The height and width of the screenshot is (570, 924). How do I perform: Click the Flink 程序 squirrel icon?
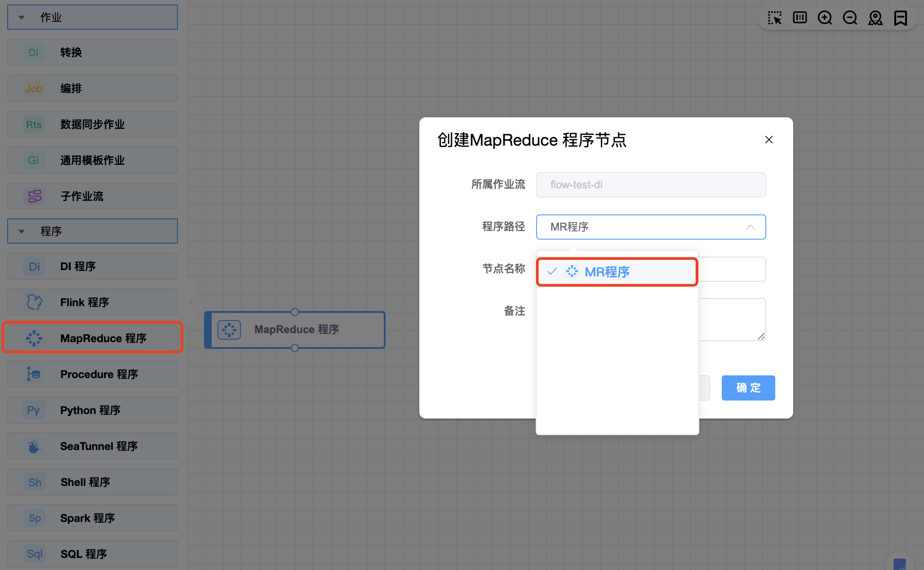pyautogui.click(x=34, y=302)
